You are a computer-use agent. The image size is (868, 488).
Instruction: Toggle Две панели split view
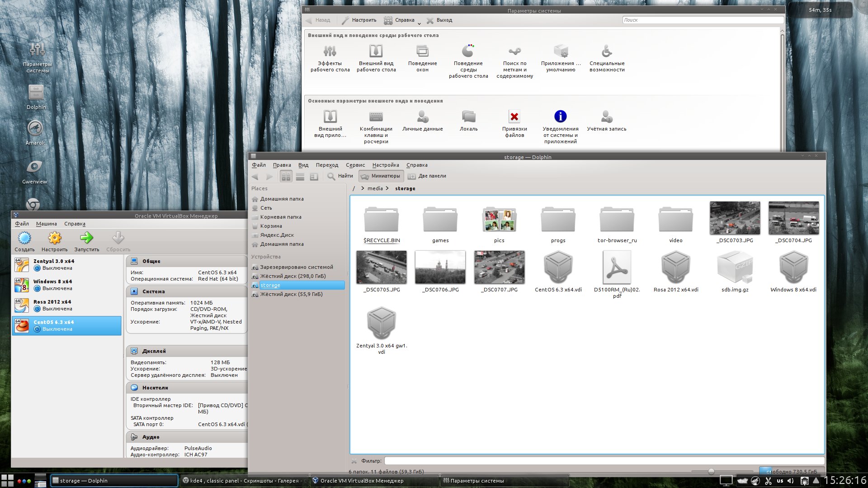point(427,176)
